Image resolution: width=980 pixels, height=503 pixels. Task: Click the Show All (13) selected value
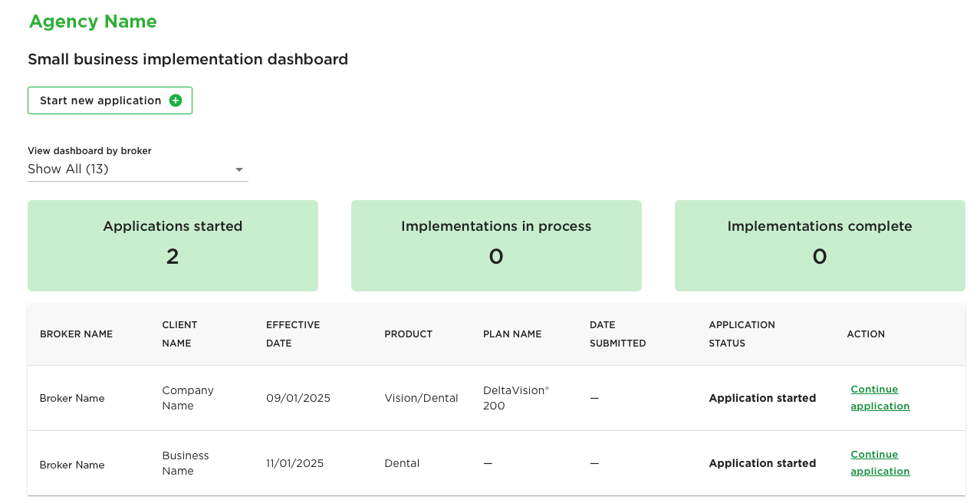pos(68,169)
